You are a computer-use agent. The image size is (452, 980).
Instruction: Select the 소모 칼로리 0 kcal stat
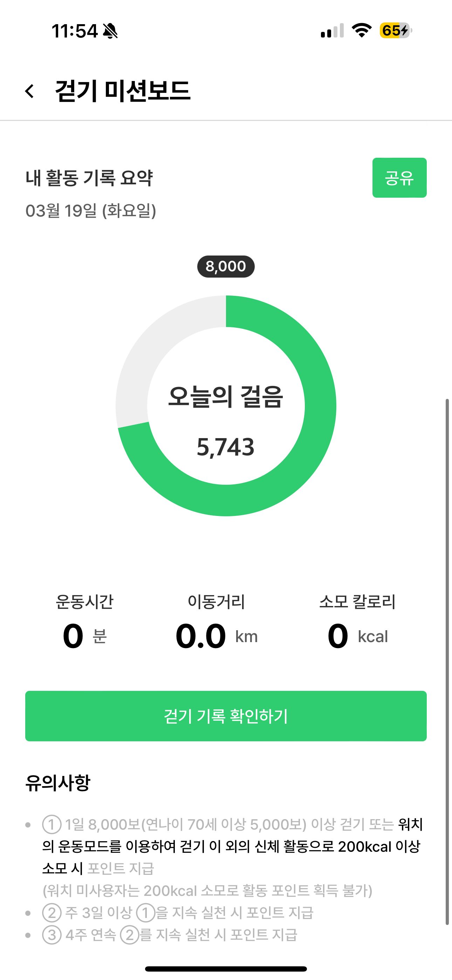(357, 622)
